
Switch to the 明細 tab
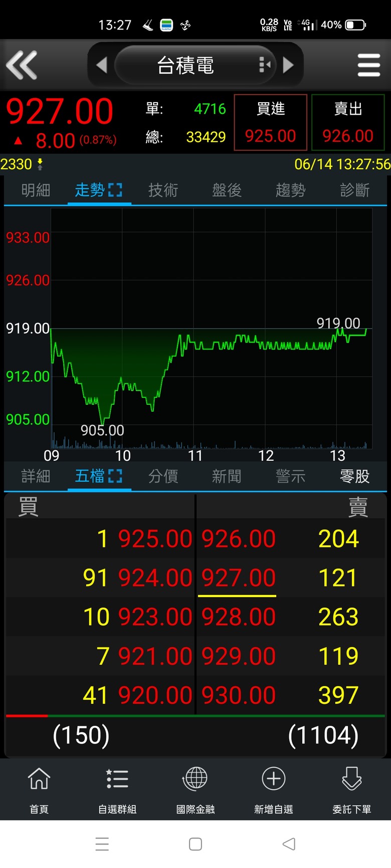pos(36,190)
